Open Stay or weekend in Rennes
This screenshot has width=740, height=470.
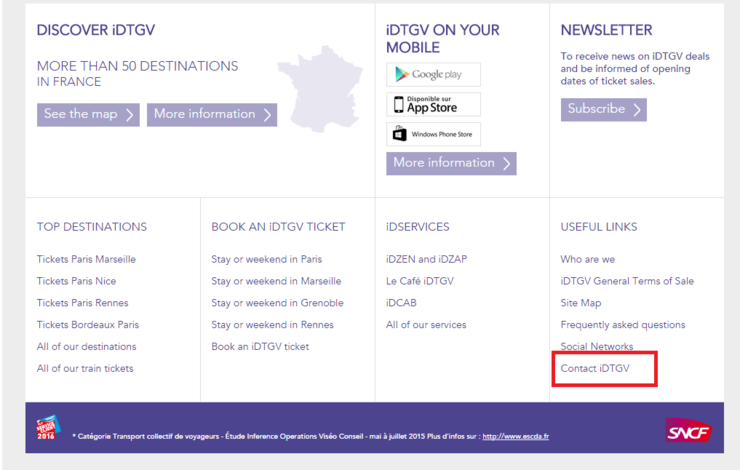pos(272,325)
